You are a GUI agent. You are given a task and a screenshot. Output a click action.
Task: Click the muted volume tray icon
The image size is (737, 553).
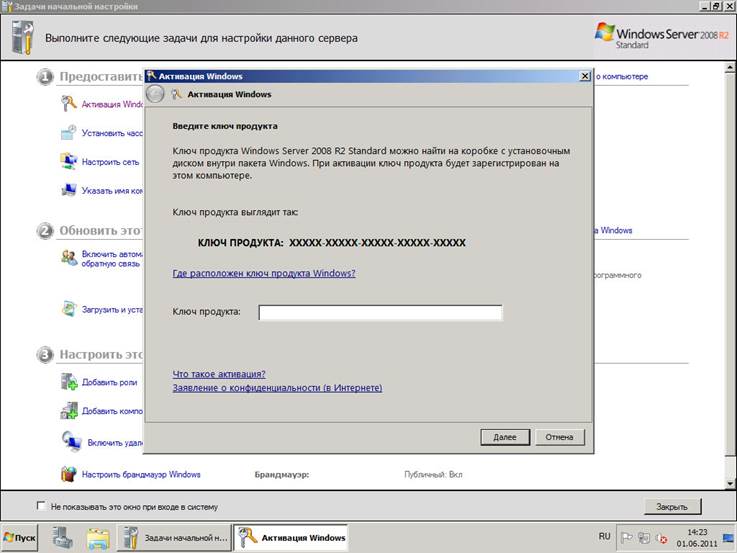[661, 538]
